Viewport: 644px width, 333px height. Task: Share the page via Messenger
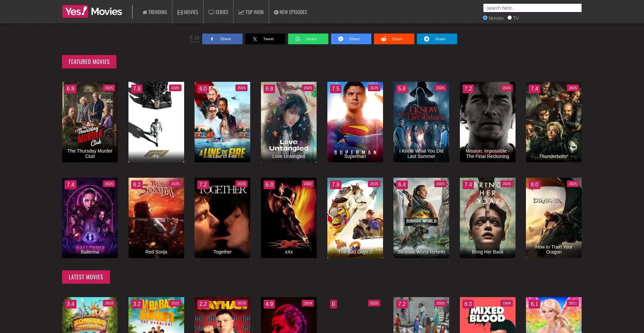point(351,39)
